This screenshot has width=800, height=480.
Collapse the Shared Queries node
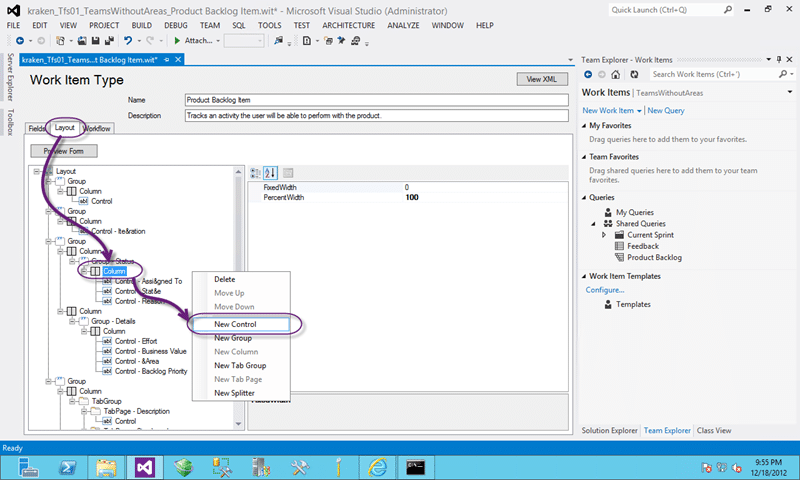pos(593,224)
